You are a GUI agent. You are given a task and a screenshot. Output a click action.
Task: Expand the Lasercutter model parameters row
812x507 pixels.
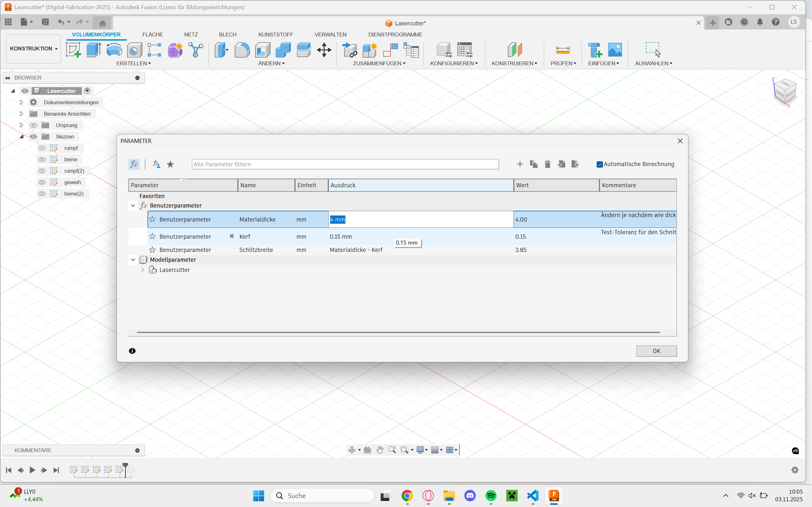143,270
